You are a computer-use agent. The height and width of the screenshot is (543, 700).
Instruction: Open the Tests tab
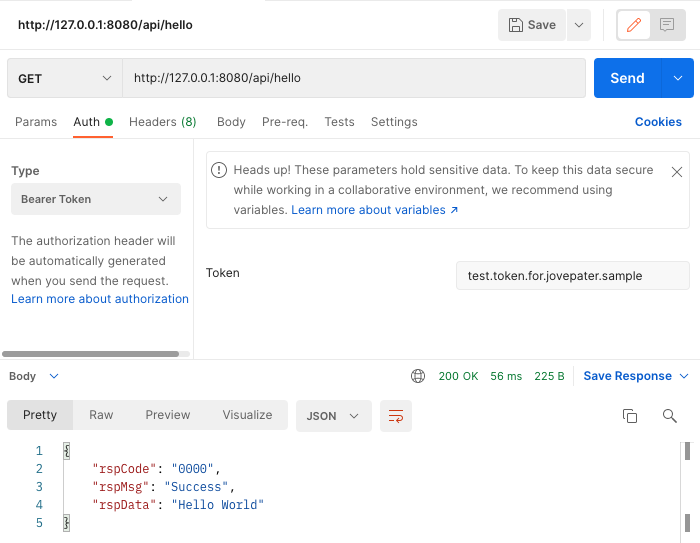[339, 122]
